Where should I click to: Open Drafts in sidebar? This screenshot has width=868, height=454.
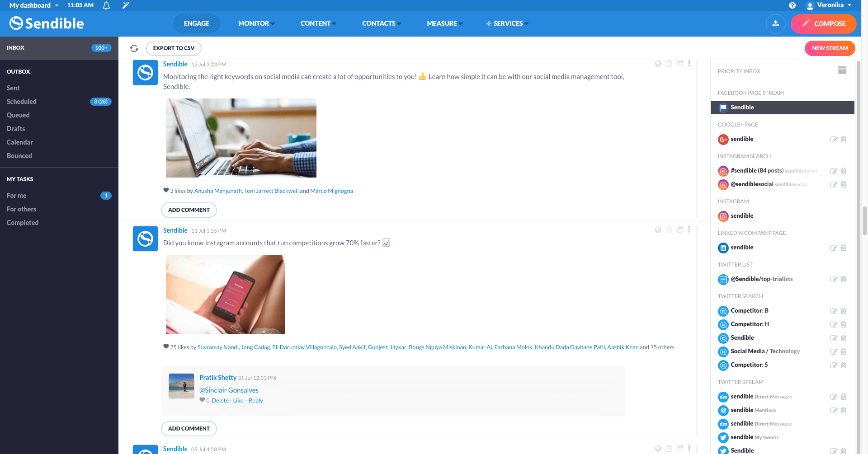(16, 129)
